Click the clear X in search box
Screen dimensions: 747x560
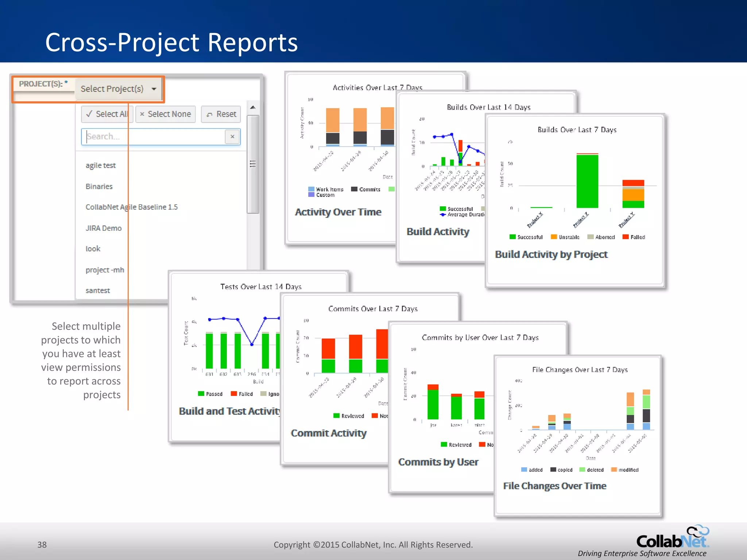click(x=232, y=137)
